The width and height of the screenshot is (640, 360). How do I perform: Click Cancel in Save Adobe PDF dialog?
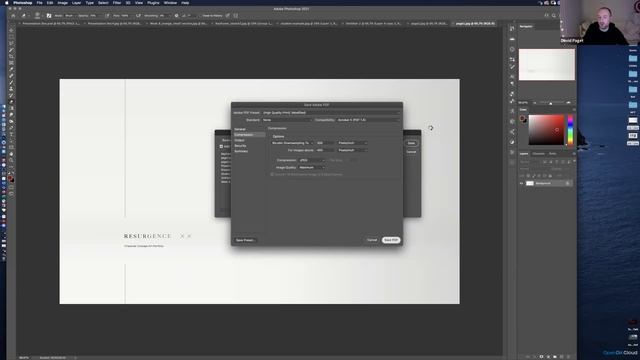point(372,240)
